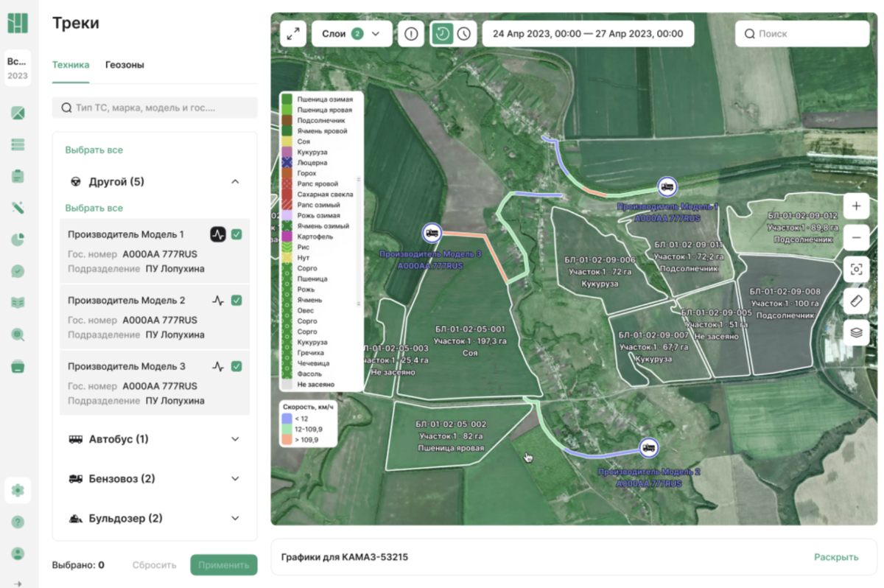Viewport: 884px width, 588px height.
Task: Select Производитель Модель 3 vehicle marker on map
Action: click(432, 234)
